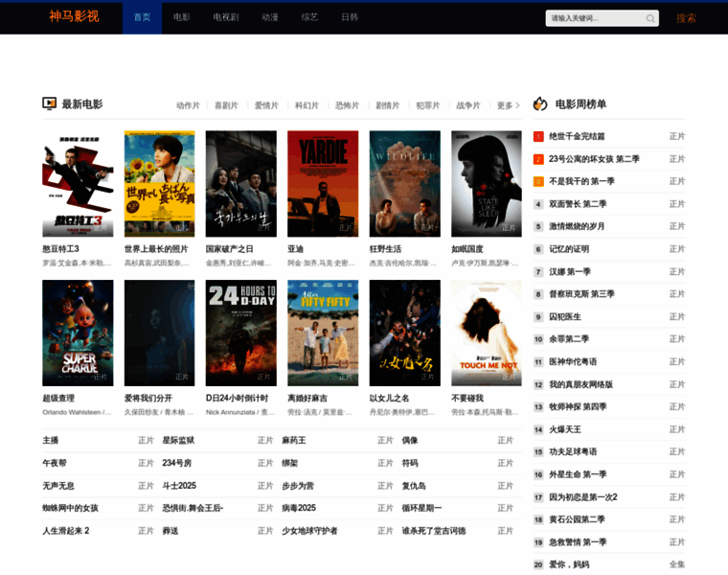This screenshot has height=575, width=728.
Task: Click the flame icon beside 电影周榜单
Action: 540,103
